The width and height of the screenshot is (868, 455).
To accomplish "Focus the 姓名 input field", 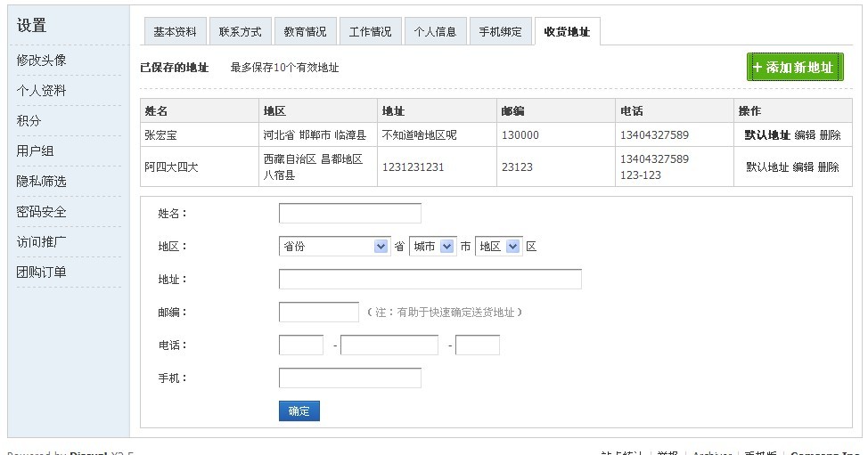I will tap(350, 214).
